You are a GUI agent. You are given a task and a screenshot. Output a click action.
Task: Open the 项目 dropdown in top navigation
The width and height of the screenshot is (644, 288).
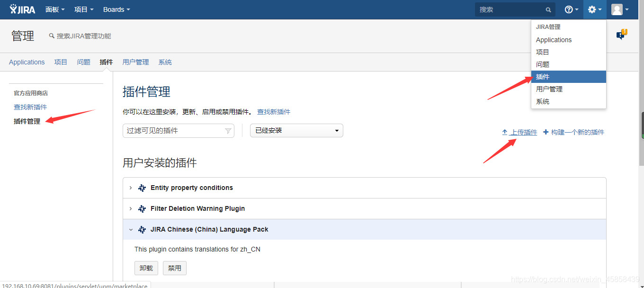tap(84, 9)
